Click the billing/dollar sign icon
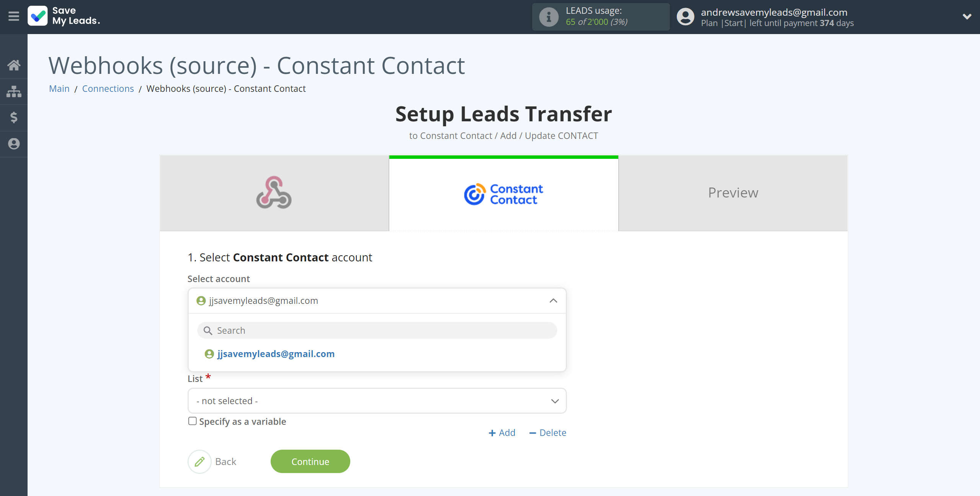Screen dimensions: 980x496 tap(14, 117)
